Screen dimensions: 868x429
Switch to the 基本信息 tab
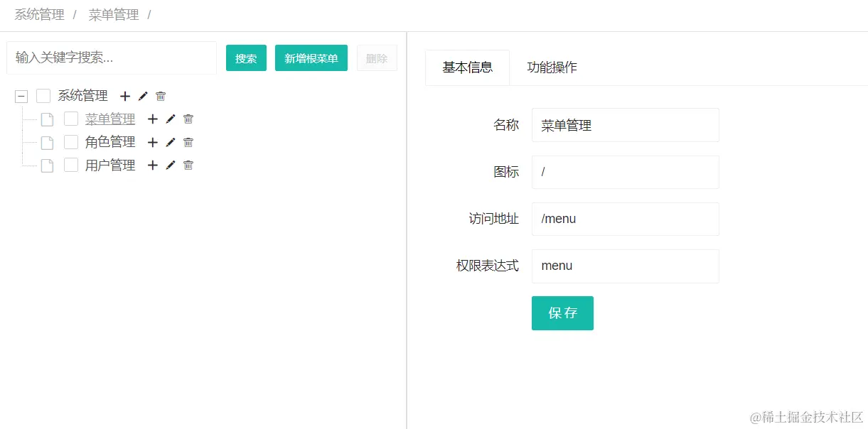467,67
